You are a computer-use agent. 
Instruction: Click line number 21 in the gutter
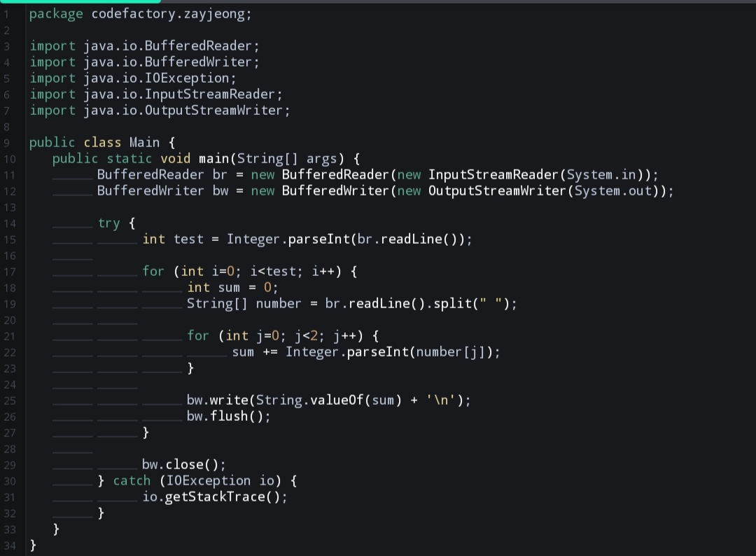(10, 337)
